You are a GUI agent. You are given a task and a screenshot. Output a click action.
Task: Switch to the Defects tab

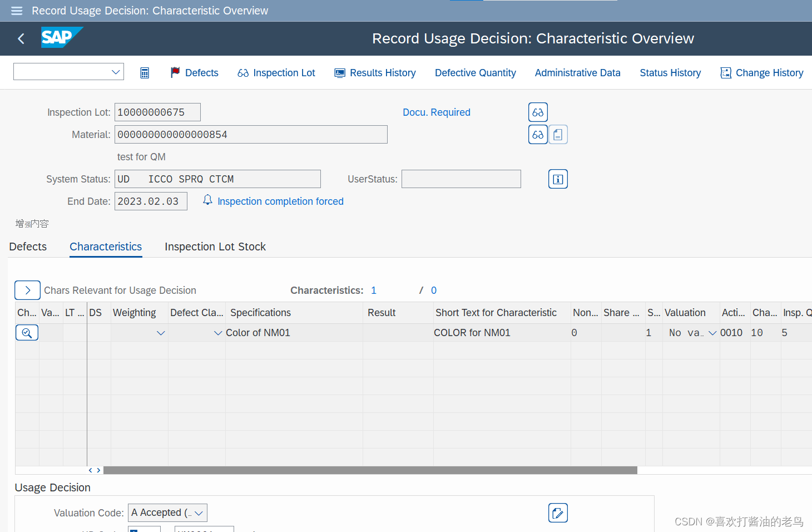tap(27, 247)
